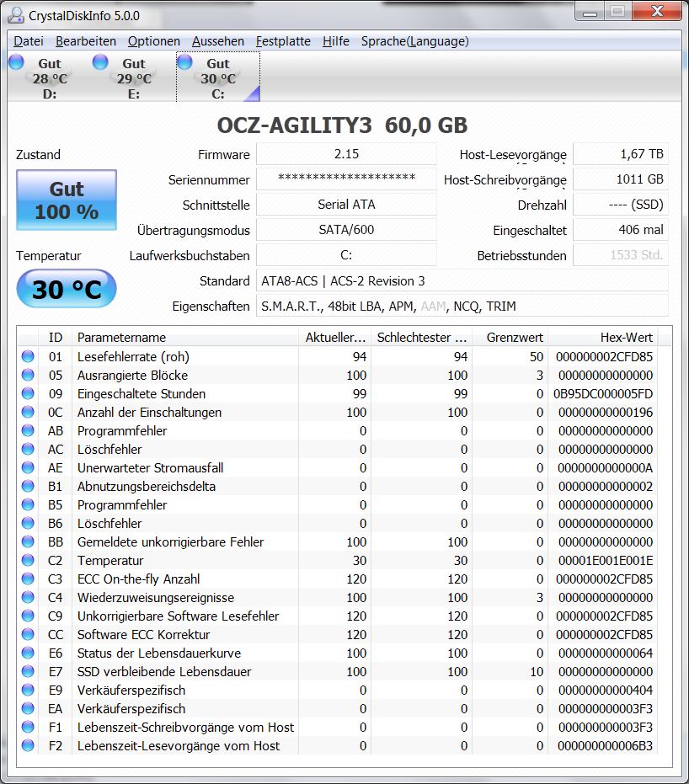Viewport: 689px width, 784px height.
Task: Click the ID column header
Action: [x=56, y=338]
